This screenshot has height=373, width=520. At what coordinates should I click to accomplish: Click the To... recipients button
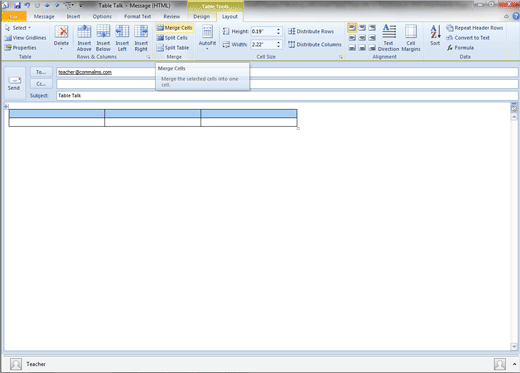pos(41,72)
